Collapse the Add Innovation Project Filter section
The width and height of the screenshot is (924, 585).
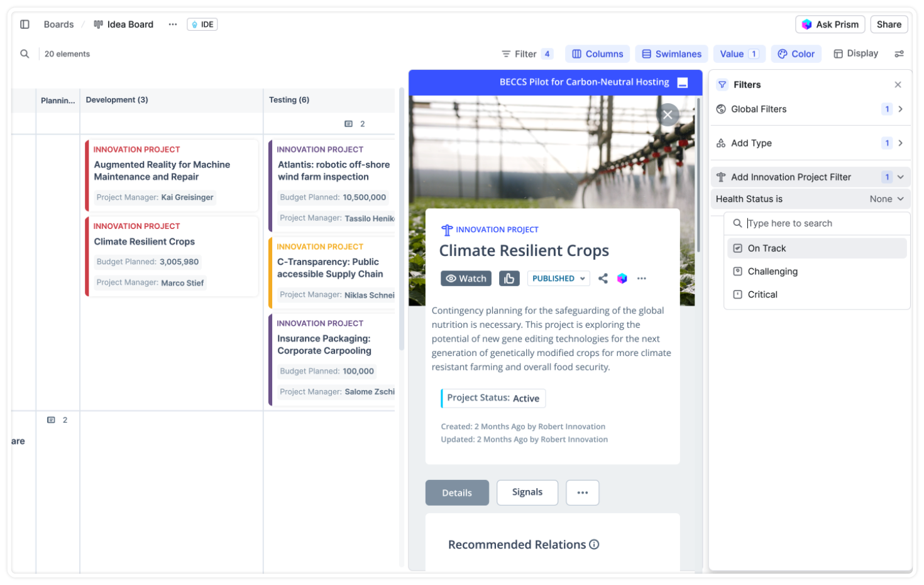tap(901, 177)
